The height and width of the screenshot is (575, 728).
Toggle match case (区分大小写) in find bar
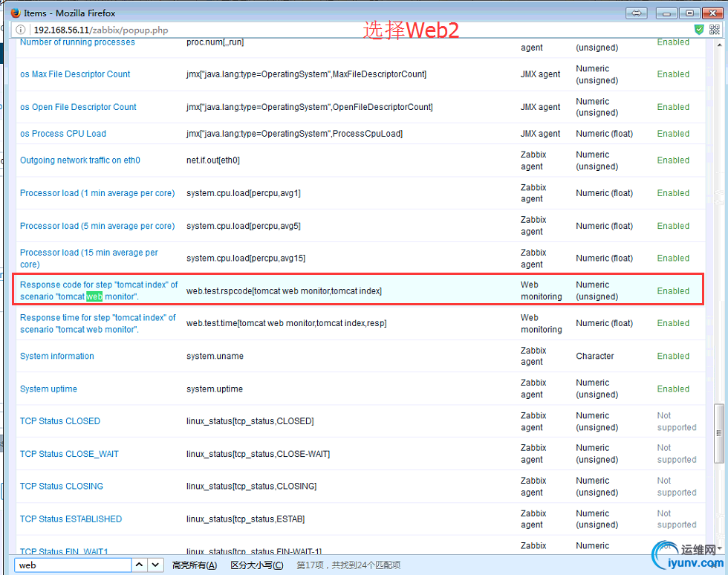pos(257,565)
